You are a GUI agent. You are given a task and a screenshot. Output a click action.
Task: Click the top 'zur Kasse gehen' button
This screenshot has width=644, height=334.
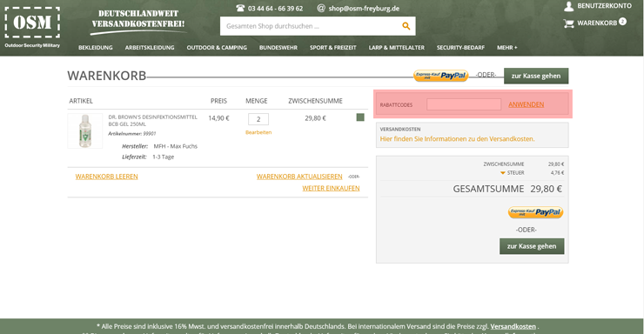(536, 76)
